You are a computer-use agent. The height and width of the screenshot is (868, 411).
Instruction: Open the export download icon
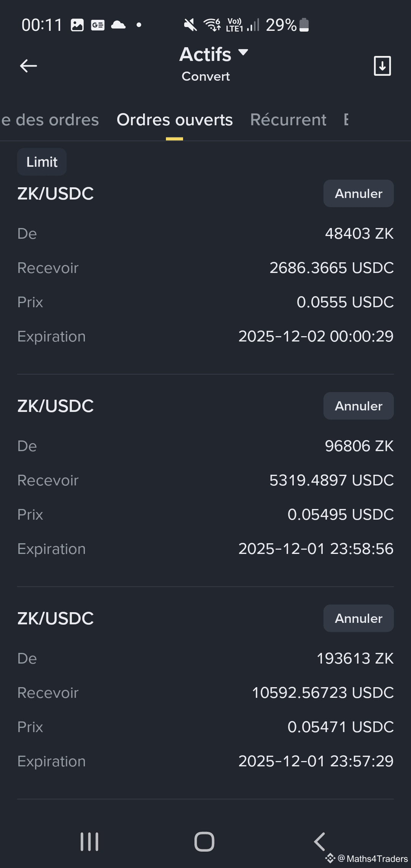(x=382, y=66)
